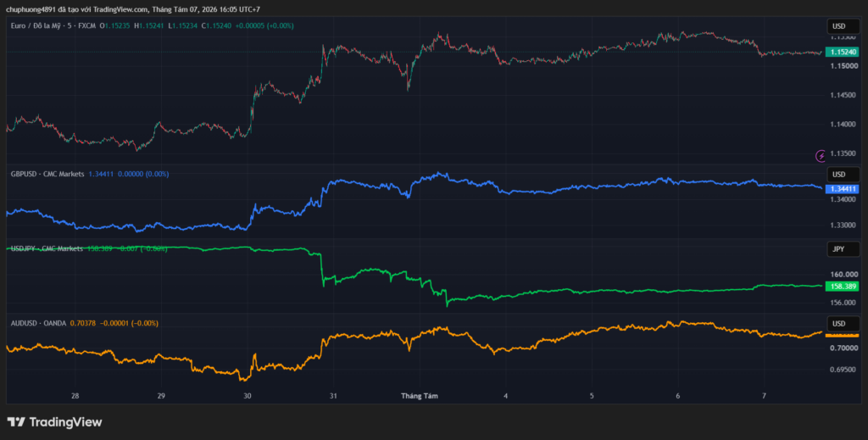Open the USD currency selector of AUDUSD pane
The height and width of the screenshot is (440, 868).
[843, 323]
